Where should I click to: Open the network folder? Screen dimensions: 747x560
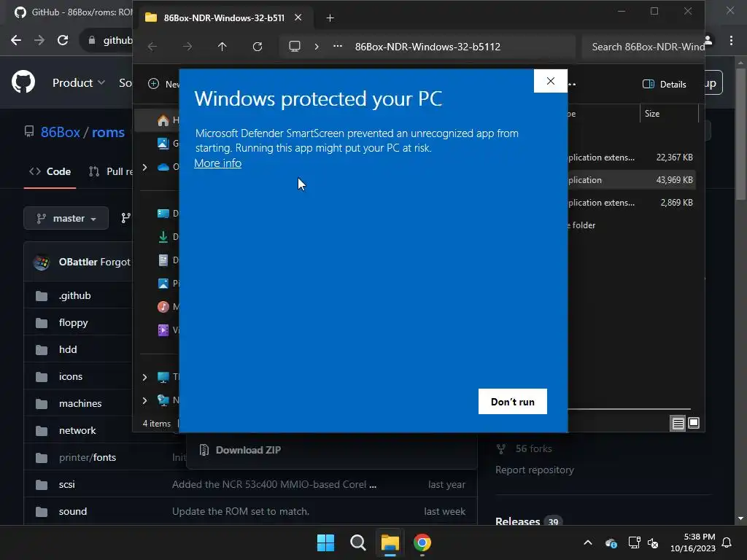coord(77,430)
